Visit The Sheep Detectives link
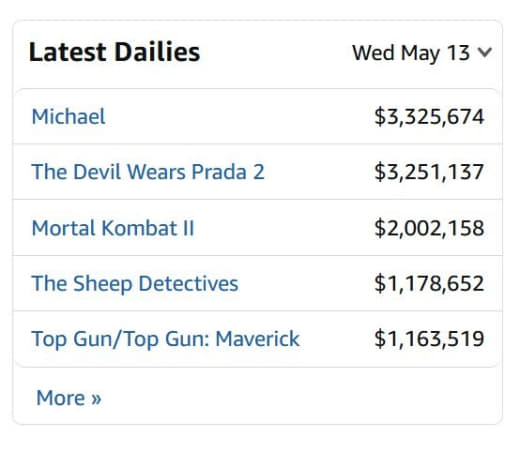This screenshot has height=452, width=520. pyautogui.click(x=135, y=284)
